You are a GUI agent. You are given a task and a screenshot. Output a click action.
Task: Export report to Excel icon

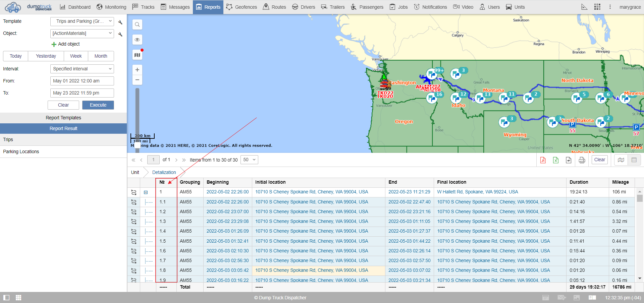(555, 160)
